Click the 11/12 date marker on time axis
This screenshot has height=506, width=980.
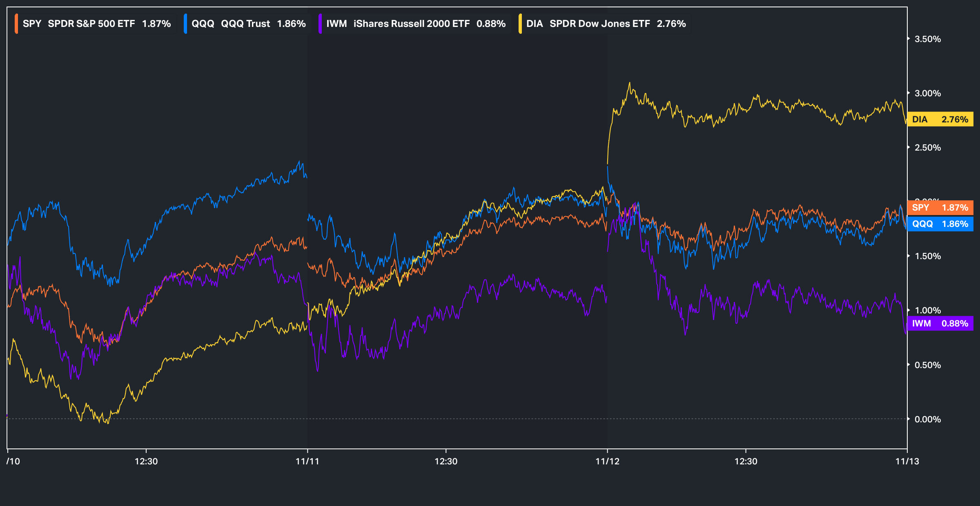coord(607,461)
